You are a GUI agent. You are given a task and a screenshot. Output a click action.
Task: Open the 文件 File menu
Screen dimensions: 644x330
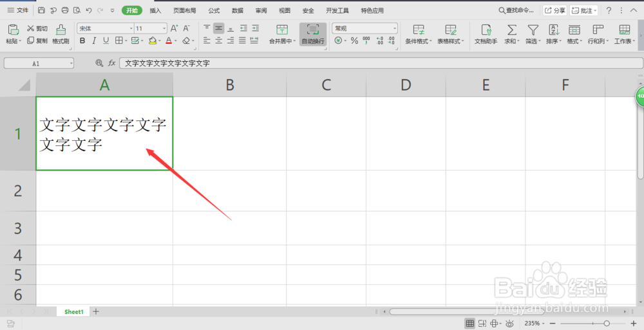[18, 10]
